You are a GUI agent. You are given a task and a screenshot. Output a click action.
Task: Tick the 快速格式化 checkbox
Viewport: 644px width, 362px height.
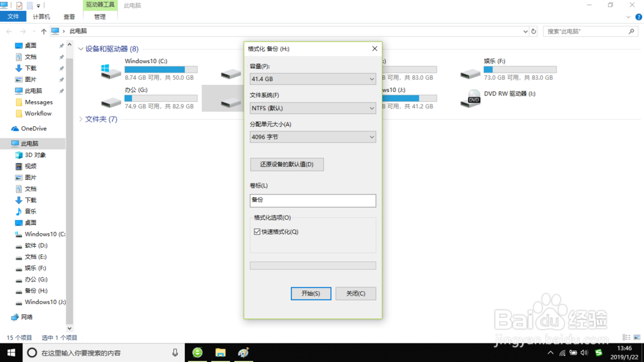tap(257, 232)
